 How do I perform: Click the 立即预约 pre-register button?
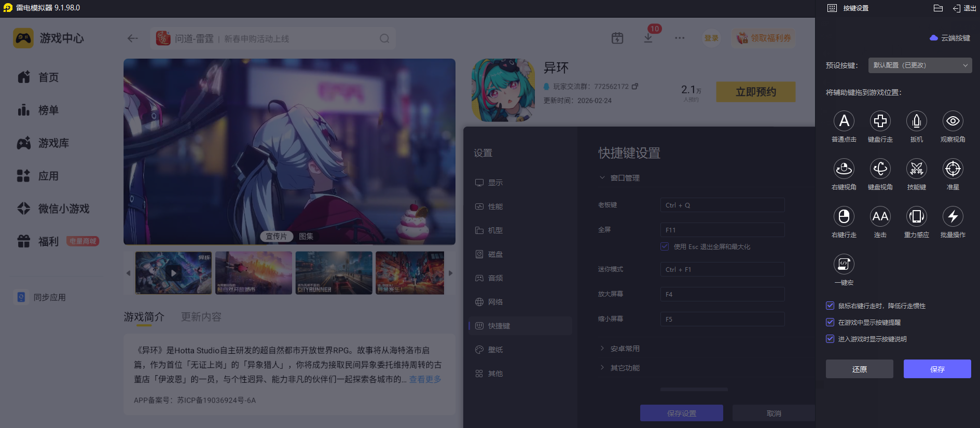756,92
